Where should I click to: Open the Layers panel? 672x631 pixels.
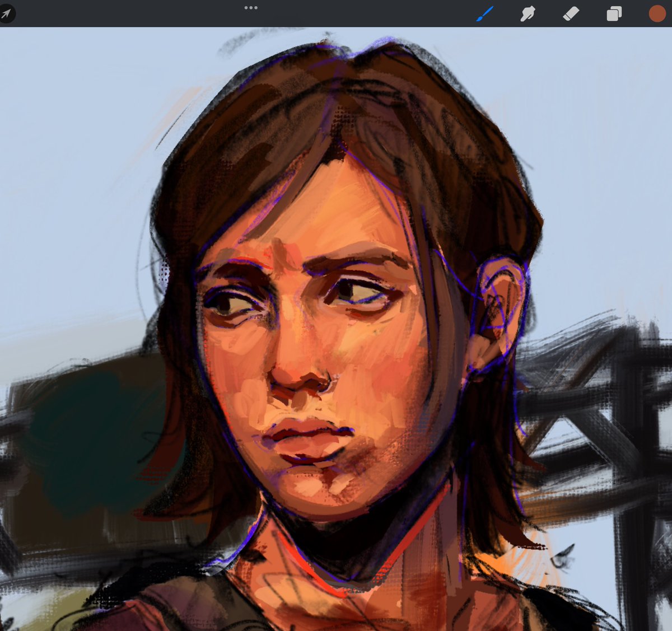[614, 13]
